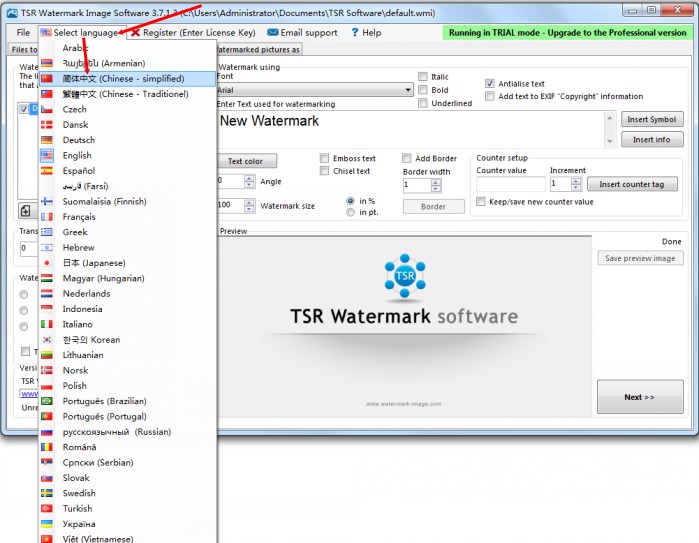Choose Armenian from language list
Screen dimensions: 699x543
click(x=127, y=63)
